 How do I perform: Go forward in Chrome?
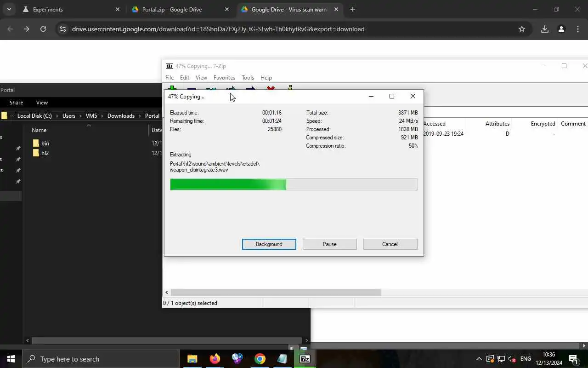pos(27,29)
